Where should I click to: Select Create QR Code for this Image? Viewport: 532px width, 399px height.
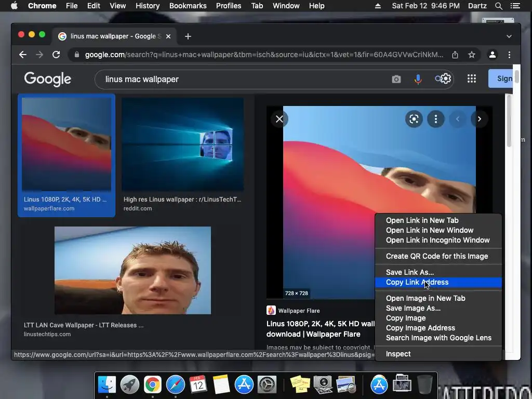point(438,256)
